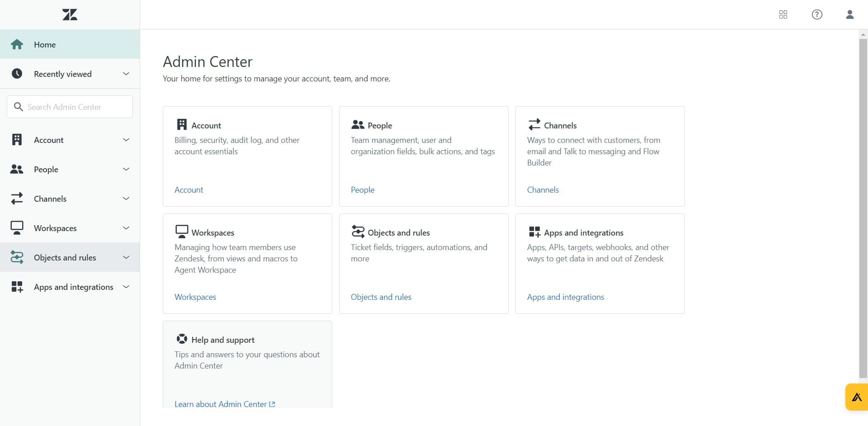This screenshot has width=868, height=426.
Task: Open the Recently viewed clock icon
Action: 17,73
